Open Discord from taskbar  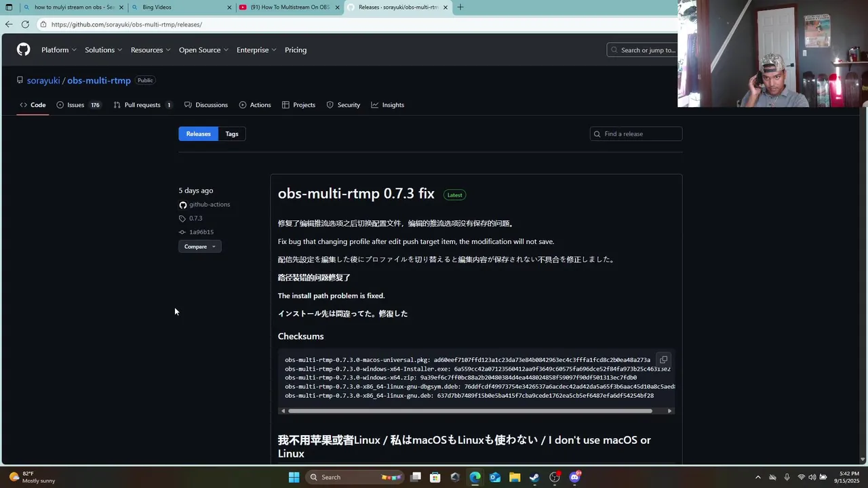(x=575, y=477)
